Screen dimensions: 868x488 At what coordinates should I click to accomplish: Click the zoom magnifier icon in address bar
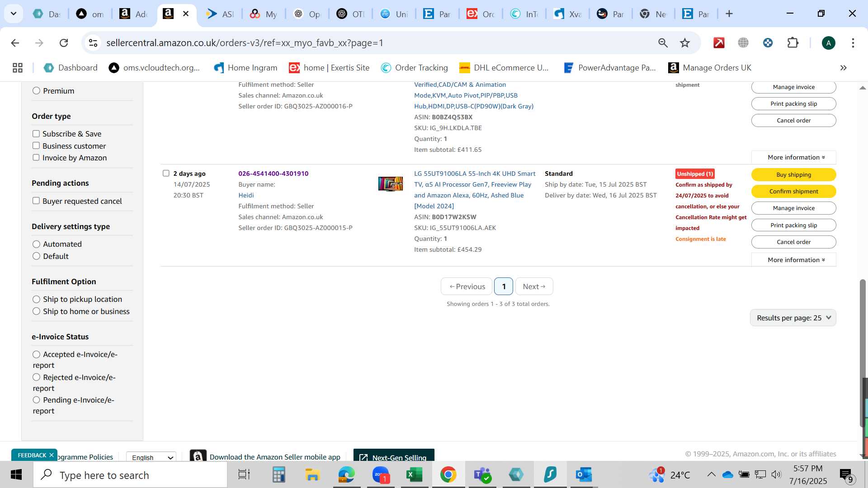[663, 43]
